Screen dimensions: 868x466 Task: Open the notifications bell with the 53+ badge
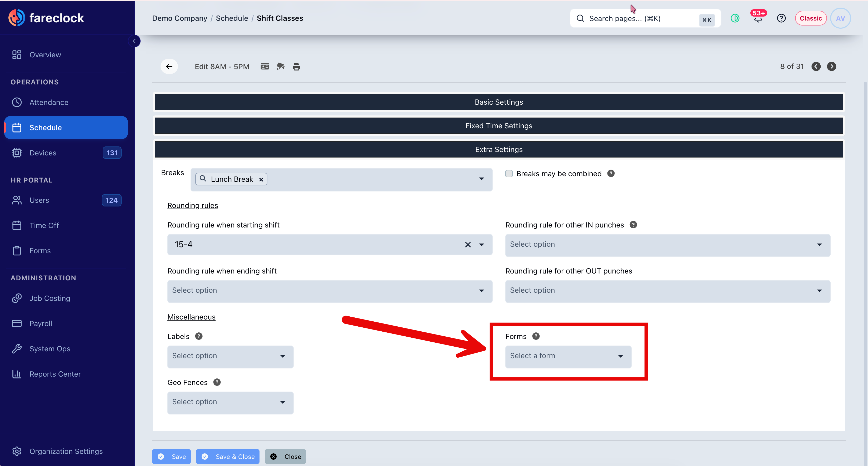758,18
